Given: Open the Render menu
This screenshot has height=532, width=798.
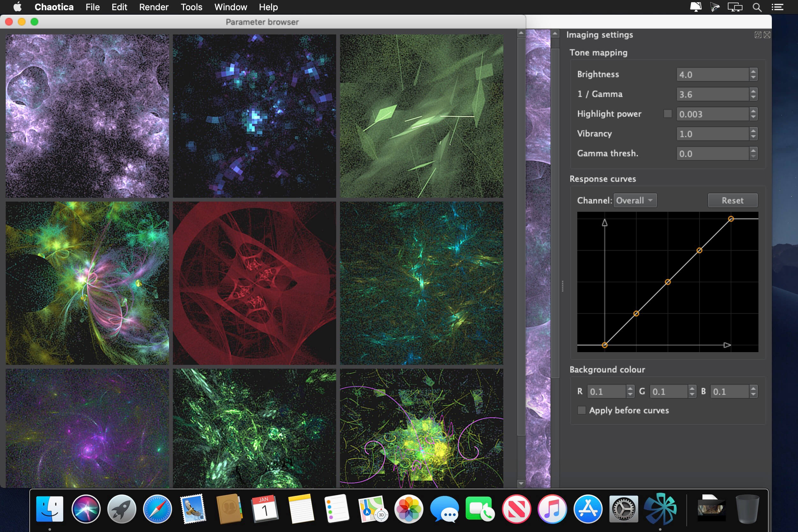Looking at the screenshot, I should click(154, 7).
